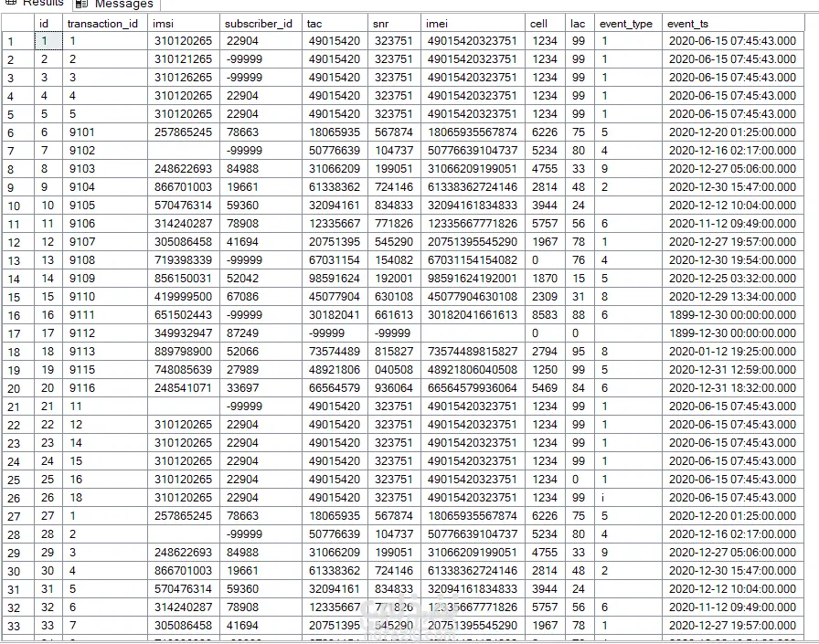Select row header 1
819x644 pixels.
pos(18,41)
